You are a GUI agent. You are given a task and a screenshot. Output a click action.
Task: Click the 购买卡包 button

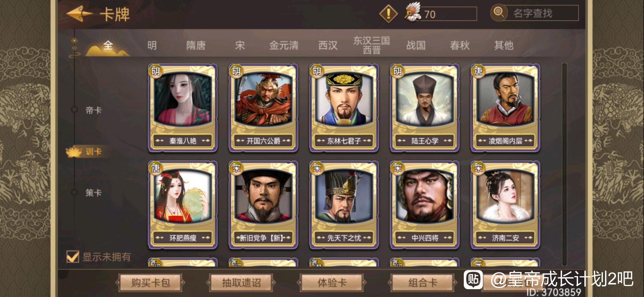150,283
